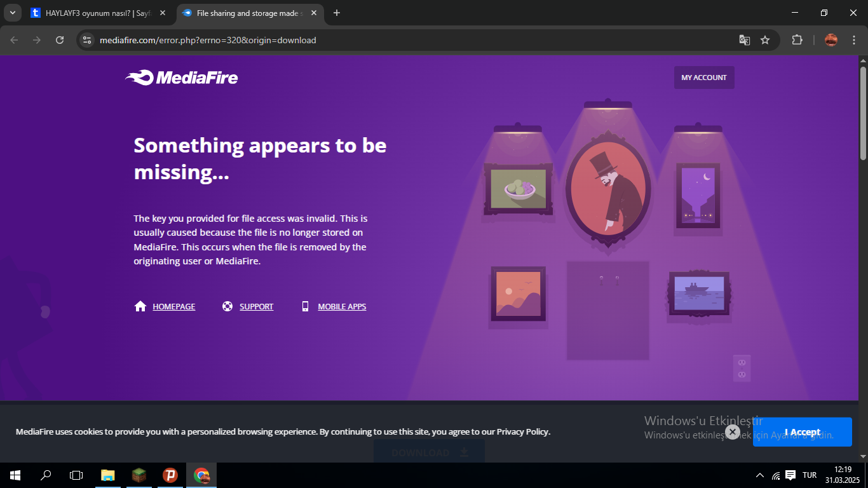Launch File Explorer from the taskbar
The height and width of the screenshot is (488, 868).
pos(108,475)
